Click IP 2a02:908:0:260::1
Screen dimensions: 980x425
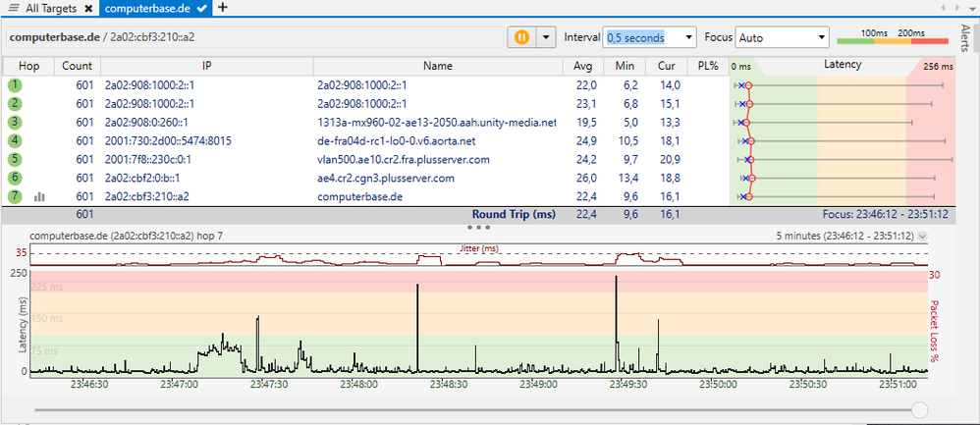click(x=146, y=123)
